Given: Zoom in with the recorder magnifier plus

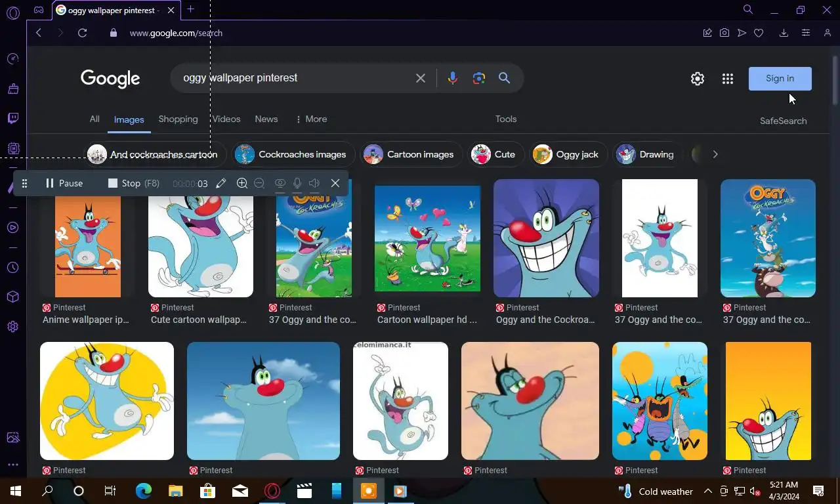Looking at the screenshot, I should pos(241,183).
